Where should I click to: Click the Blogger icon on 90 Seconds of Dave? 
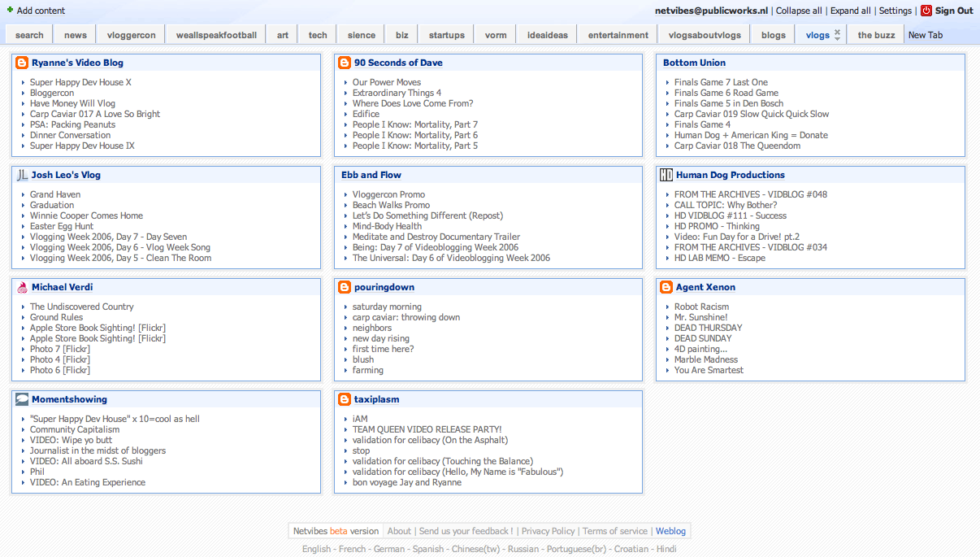pyautogui.click(x=345, y=63)
